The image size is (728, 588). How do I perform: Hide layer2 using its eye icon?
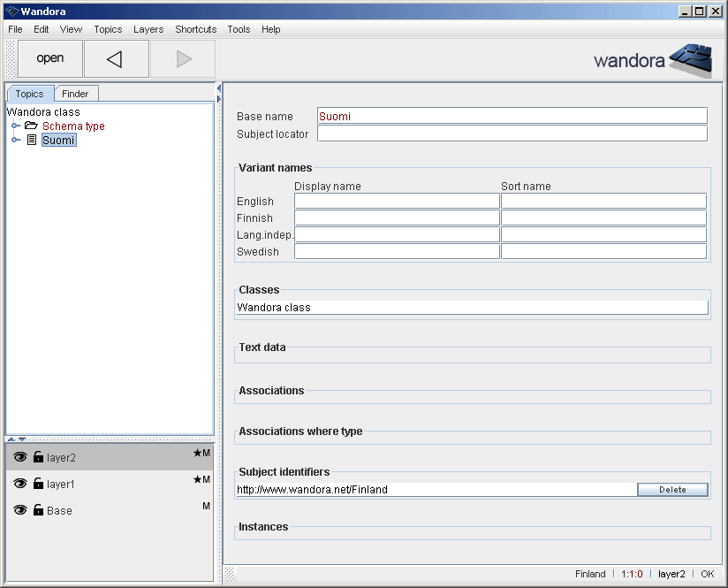point(20,457)
